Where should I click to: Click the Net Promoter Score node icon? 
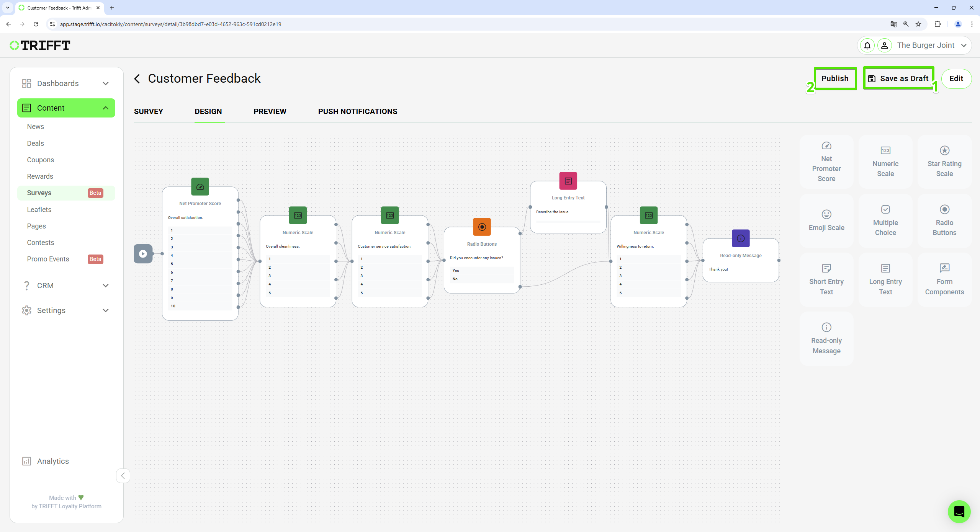[200, 187]
